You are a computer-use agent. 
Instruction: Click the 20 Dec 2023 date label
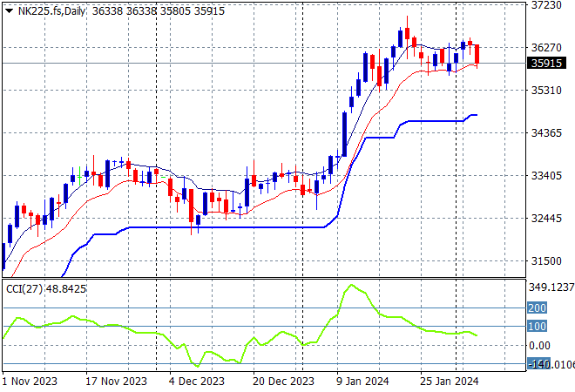click(x=284, y=381)
